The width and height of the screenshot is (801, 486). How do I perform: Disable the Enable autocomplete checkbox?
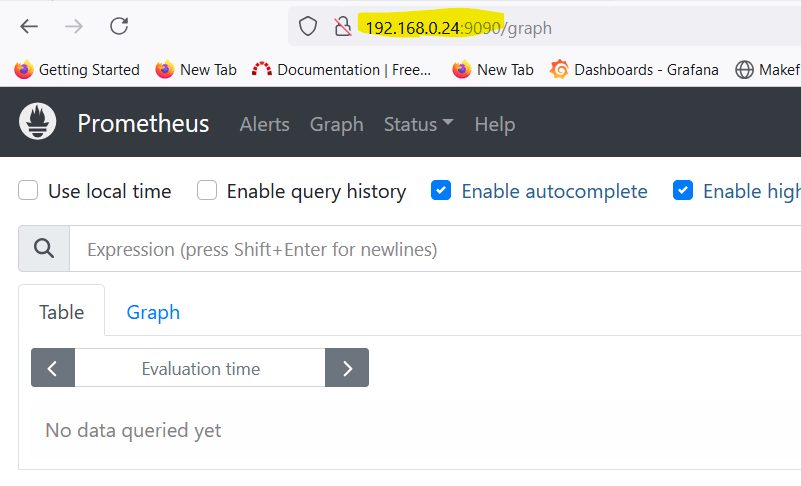(x=441, y=191)
